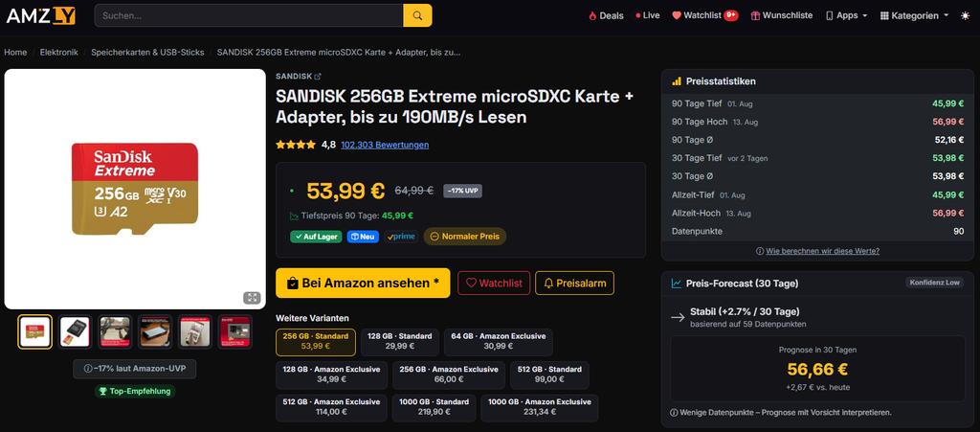Select the third product thumbnail
Viewport: 980px width, 432px height.
click(x=115, y=331)
